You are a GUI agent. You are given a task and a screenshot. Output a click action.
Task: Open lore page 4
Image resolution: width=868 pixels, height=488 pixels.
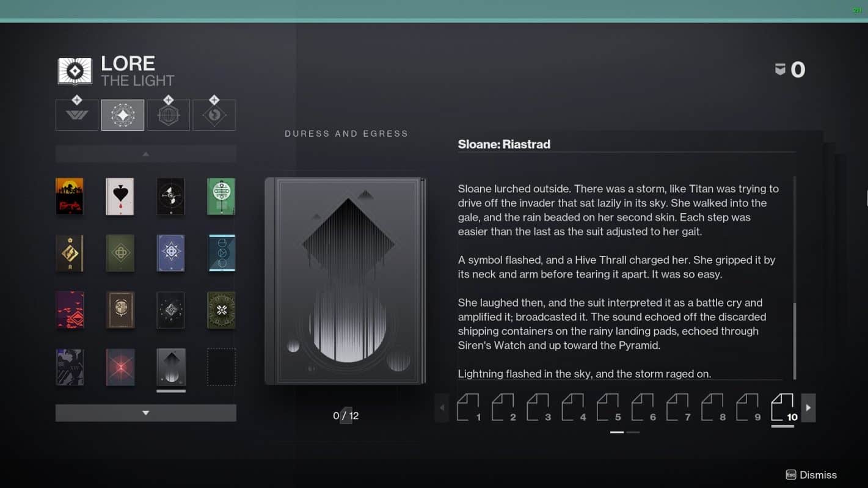[x=573, y=408]
